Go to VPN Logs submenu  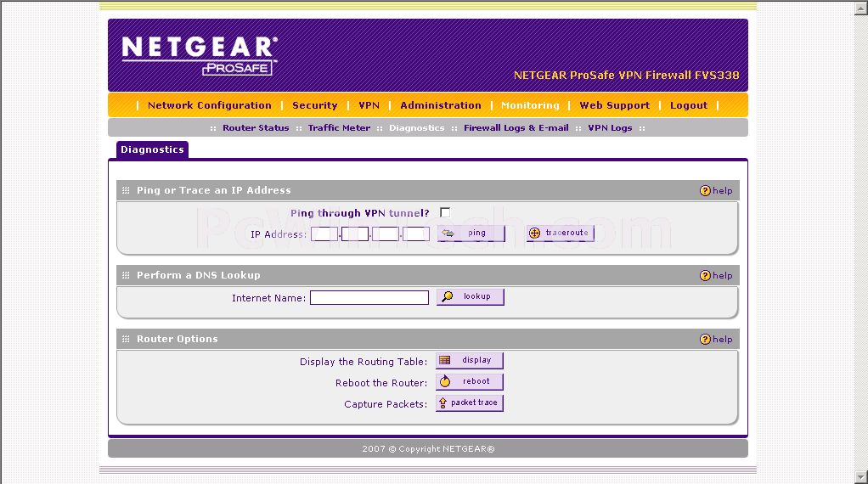610,127
